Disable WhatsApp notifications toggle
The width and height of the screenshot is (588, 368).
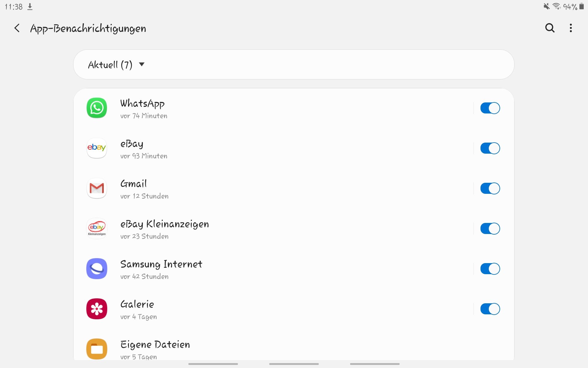coord(490,108)
